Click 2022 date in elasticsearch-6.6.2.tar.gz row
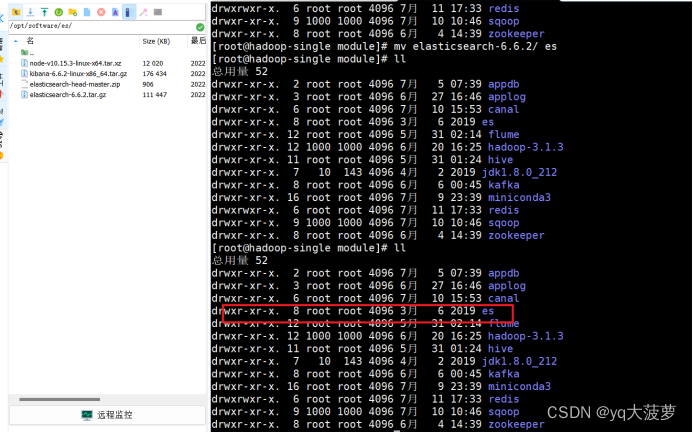The height and width of the screenshot is (432, 693). (x=198, y=95)
